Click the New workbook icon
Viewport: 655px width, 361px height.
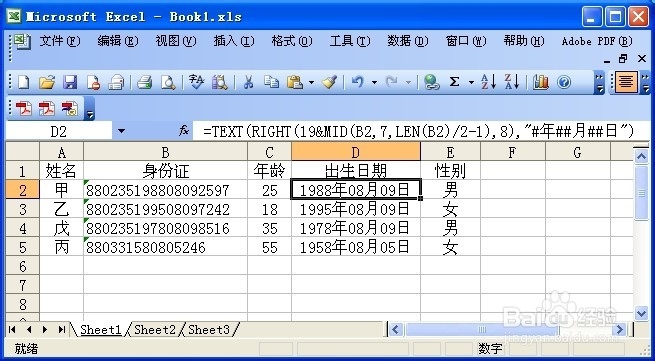pos(23,82)
